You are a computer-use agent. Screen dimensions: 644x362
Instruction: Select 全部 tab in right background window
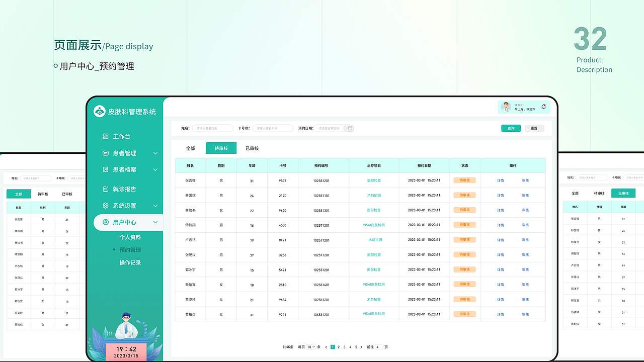(575, 194)
